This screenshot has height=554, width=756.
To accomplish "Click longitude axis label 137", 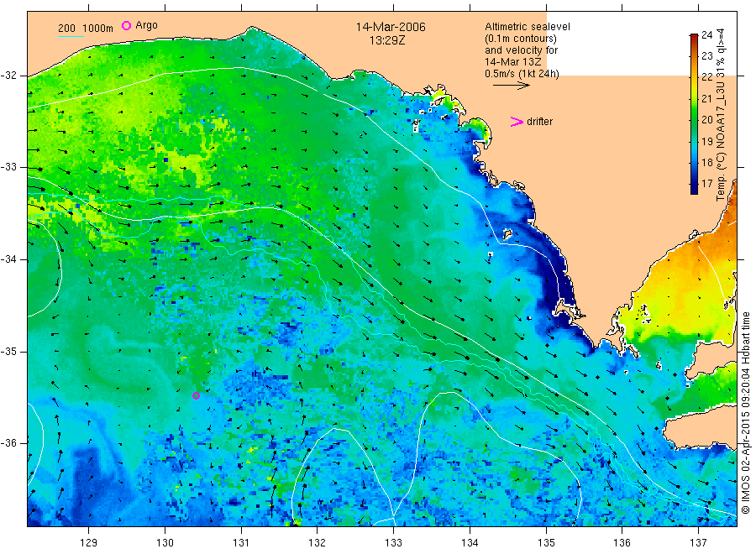I will 698,543.
